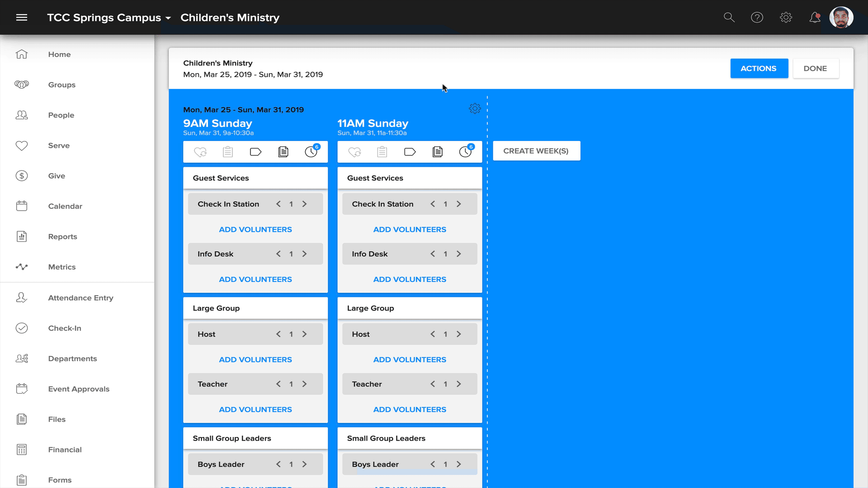
Task: Click the clock icon under 9AM Sunday
Action: (x=311, y=152)
